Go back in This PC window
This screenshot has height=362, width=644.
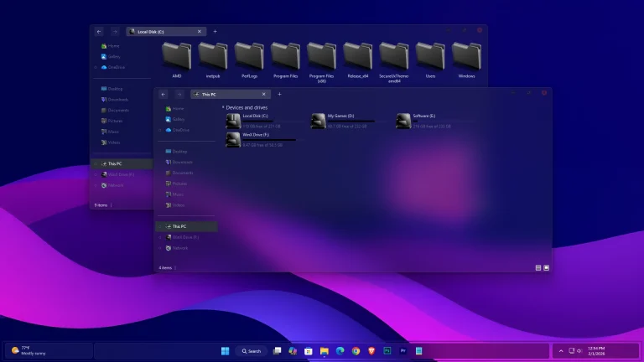click(x=164, y=95)
